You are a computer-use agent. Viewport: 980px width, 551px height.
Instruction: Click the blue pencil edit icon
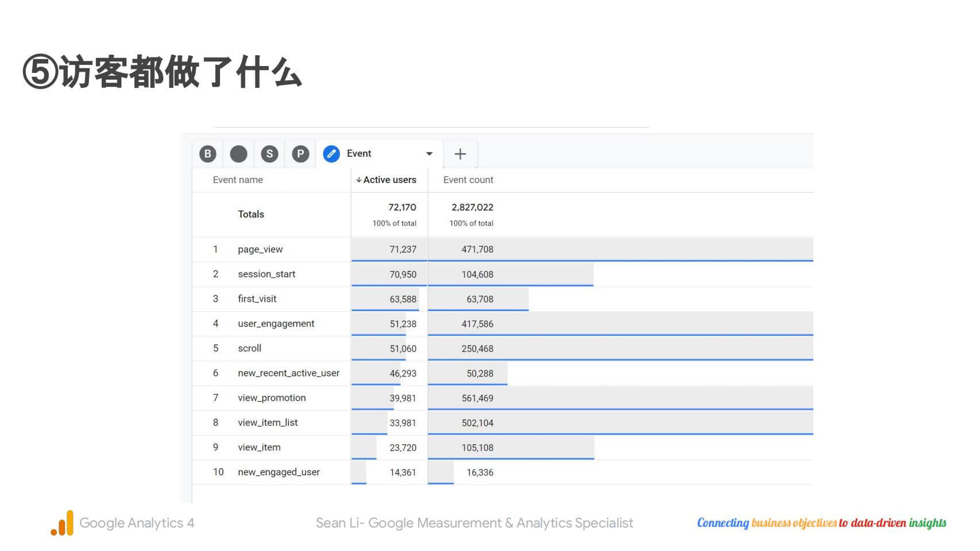click(331, 154)
